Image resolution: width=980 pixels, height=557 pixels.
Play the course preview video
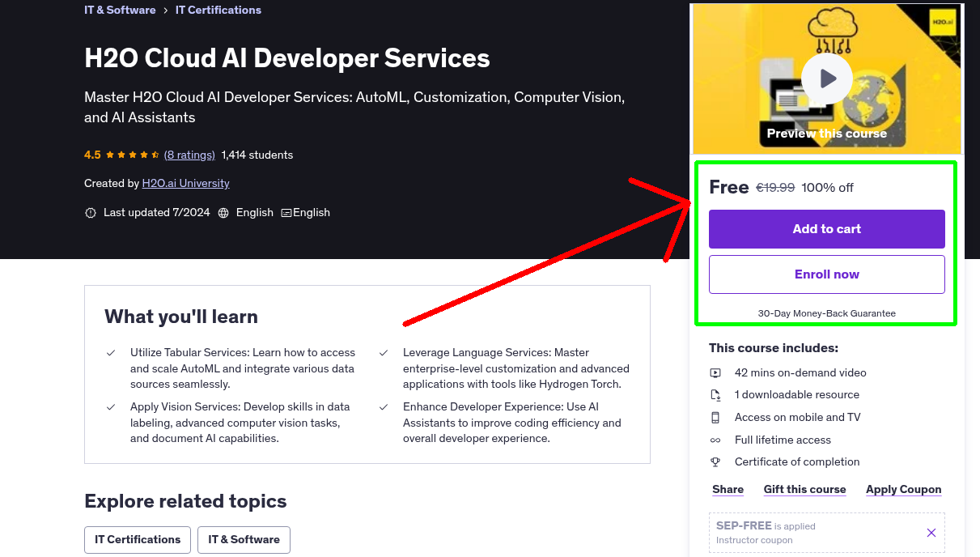[826, 78]
